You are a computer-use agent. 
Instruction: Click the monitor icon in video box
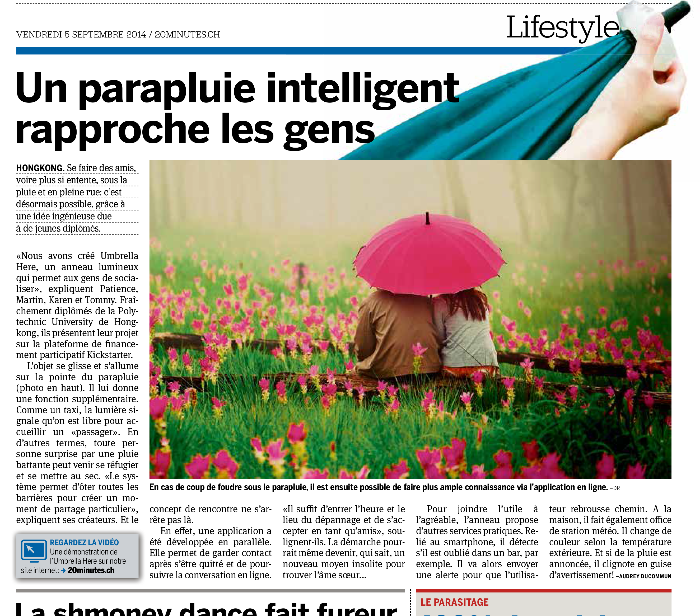tap(34, 551)
